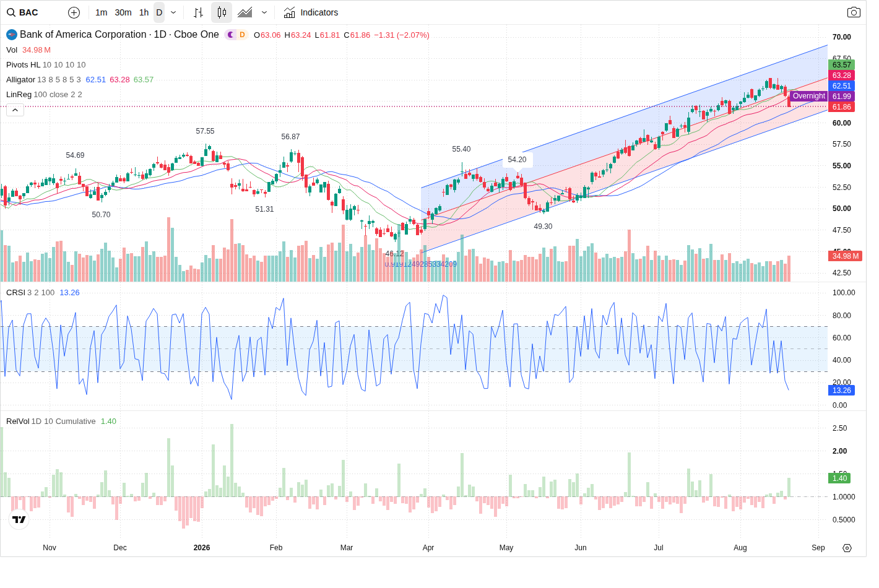879x588 pixels.
Task: Select the Vol indicator legend
Action: pyautogui.click(x=12, y=50)
